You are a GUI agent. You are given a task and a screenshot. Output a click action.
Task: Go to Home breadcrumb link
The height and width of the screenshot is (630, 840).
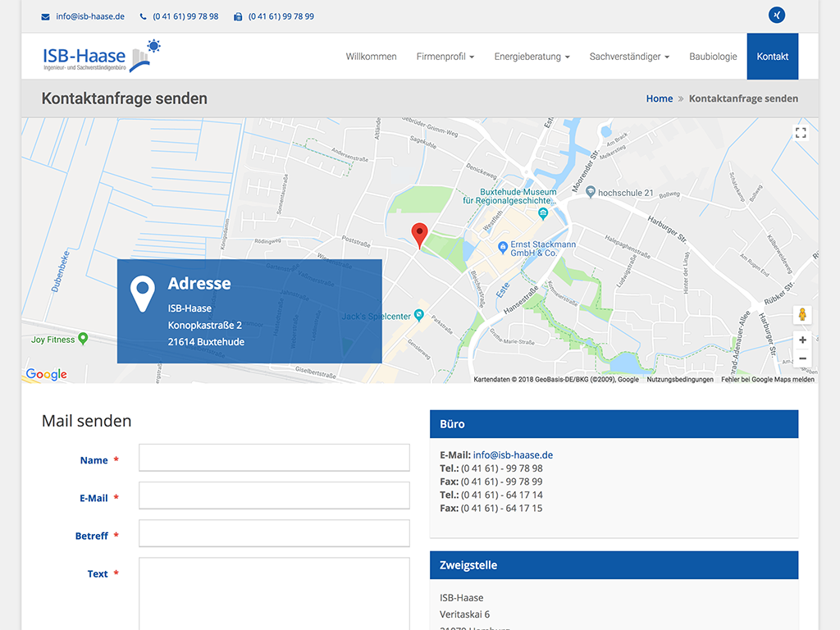[x=660, y=98]
